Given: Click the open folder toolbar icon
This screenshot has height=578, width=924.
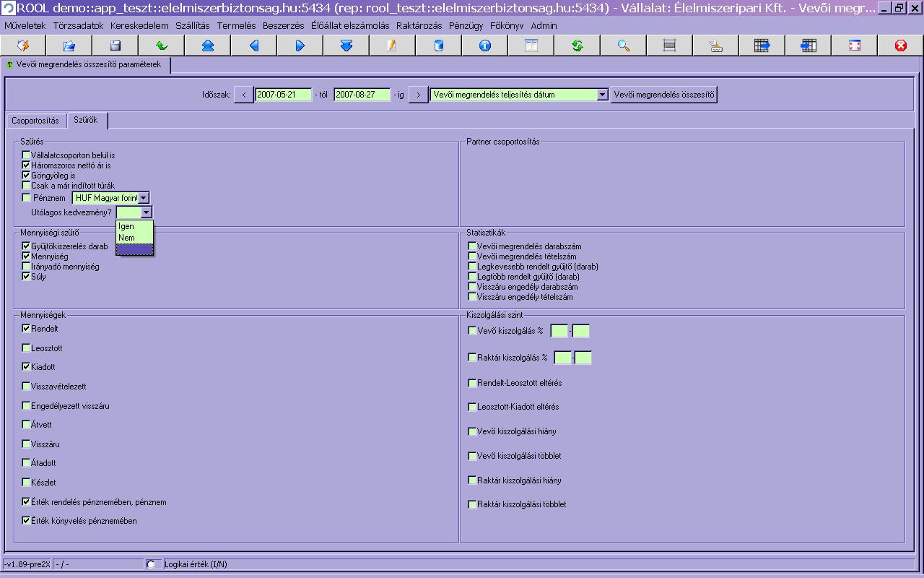Looking at the screenshot, I should (x=69, y=46).
